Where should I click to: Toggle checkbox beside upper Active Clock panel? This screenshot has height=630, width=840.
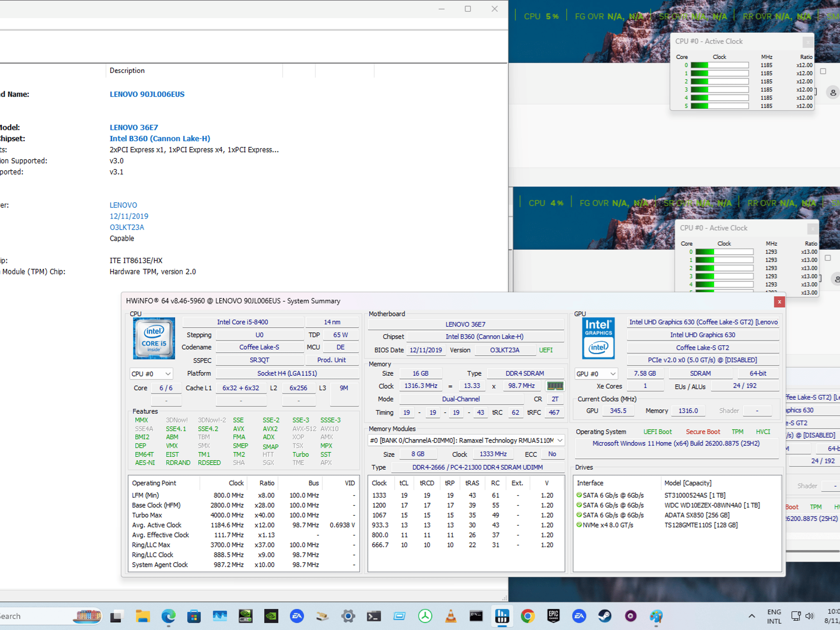click(x=823, y=71)
